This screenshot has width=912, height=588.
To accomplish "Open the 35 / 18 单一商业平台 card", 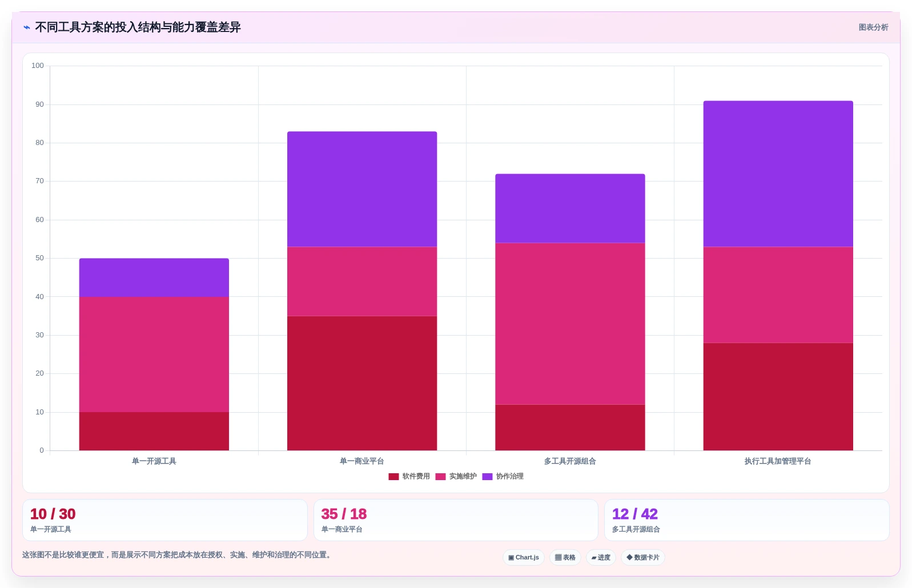I will (456, 520).
